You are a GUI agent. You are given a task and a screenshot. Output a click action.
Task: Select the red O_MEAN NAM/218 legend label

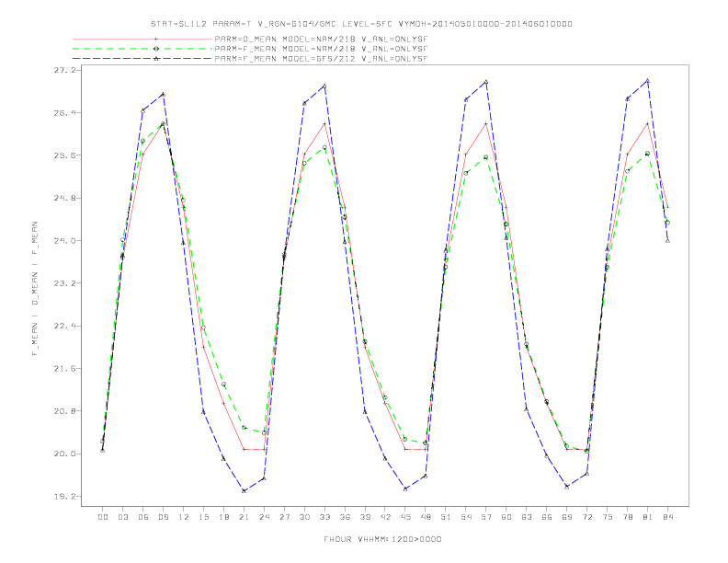[x=321, y=39]
